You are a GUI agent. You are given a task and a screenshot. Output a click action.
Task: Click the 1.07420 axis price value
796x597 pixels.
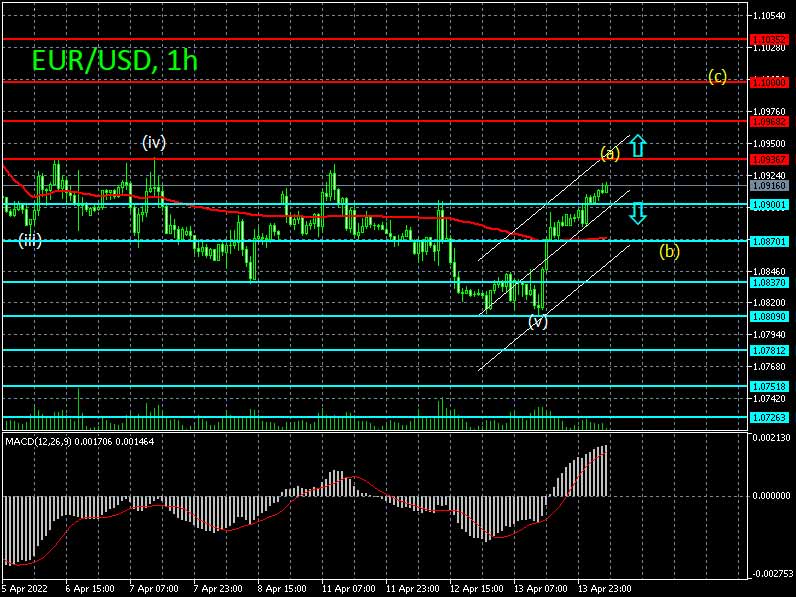pyautogui.click(x=770, y=399)
